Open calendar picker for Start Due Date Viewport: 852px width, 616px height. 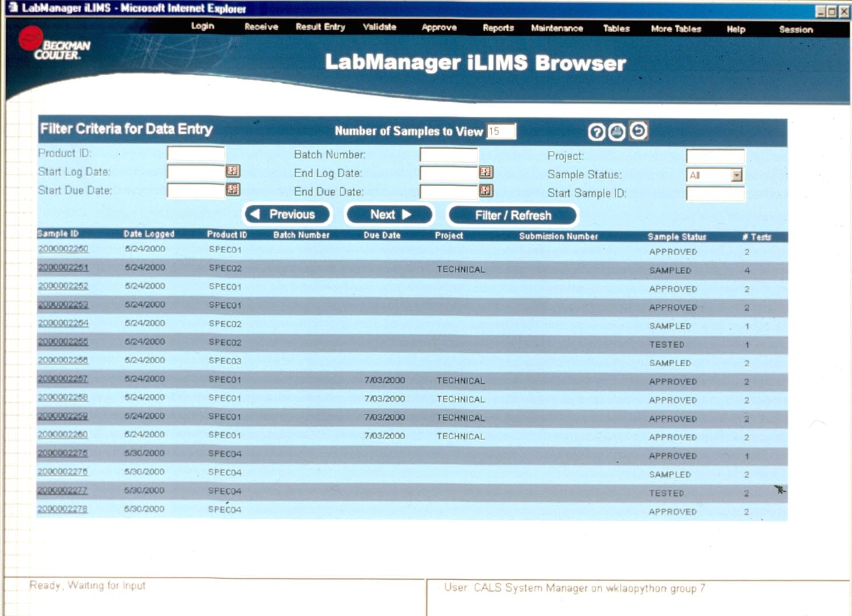pos(233,190)
